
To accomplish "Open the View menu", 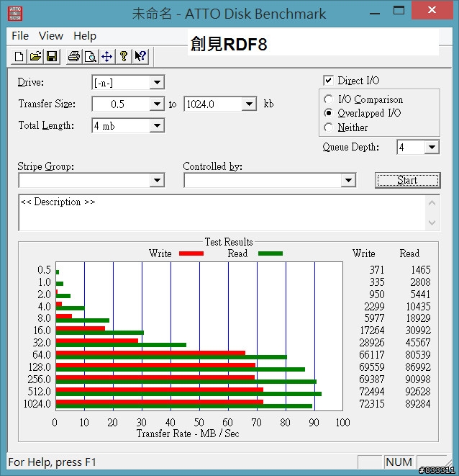I will coord(51,36).
